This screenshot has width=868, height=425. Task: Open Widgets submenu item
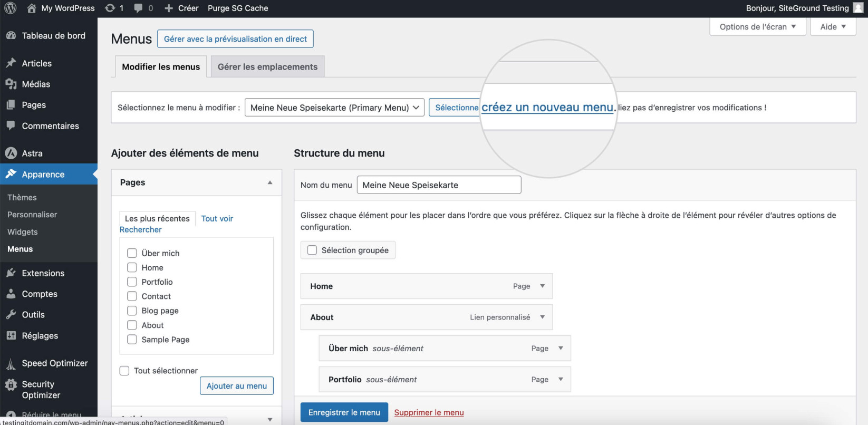coord(23,231)
